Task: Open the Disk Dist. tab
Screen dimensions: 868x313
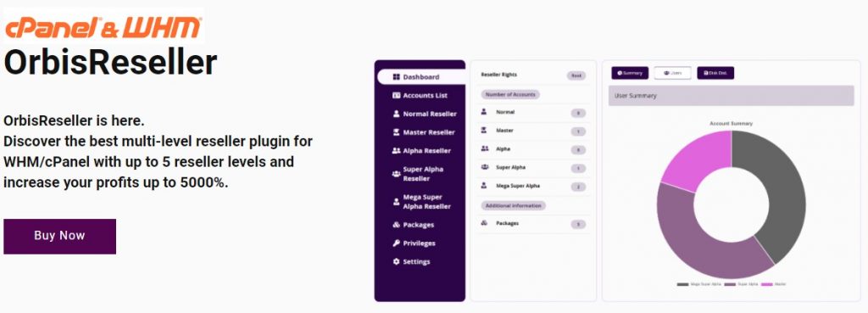Action: click(715, 73)
